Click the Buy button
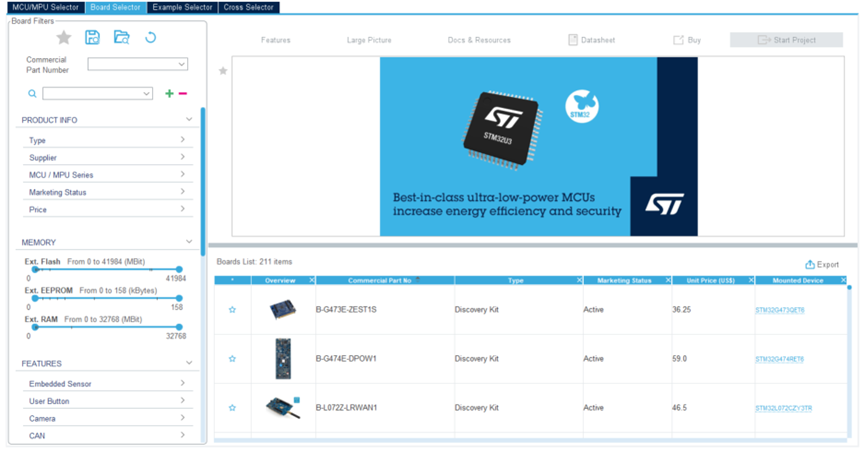The height and width of the screenshot is (453, 865). (687, 40)
